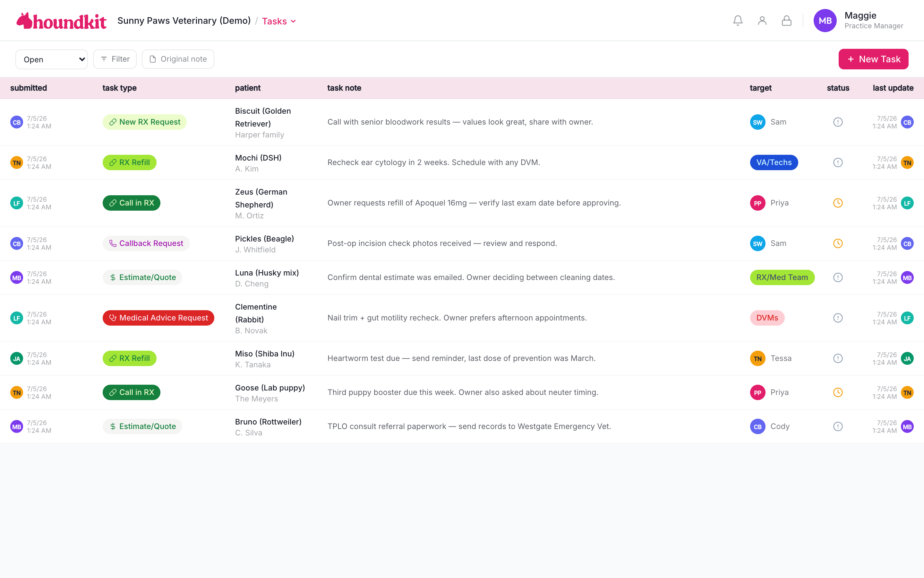The image size is (924, 578).
Task: Select patient Mochi (DSH)
Action: pyautogui.click(x=258, y=158)
